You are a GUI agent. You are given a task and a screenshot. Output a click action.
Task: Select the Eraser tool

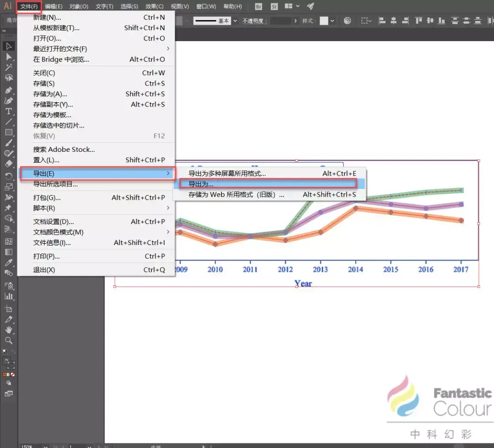click(9, 164)
